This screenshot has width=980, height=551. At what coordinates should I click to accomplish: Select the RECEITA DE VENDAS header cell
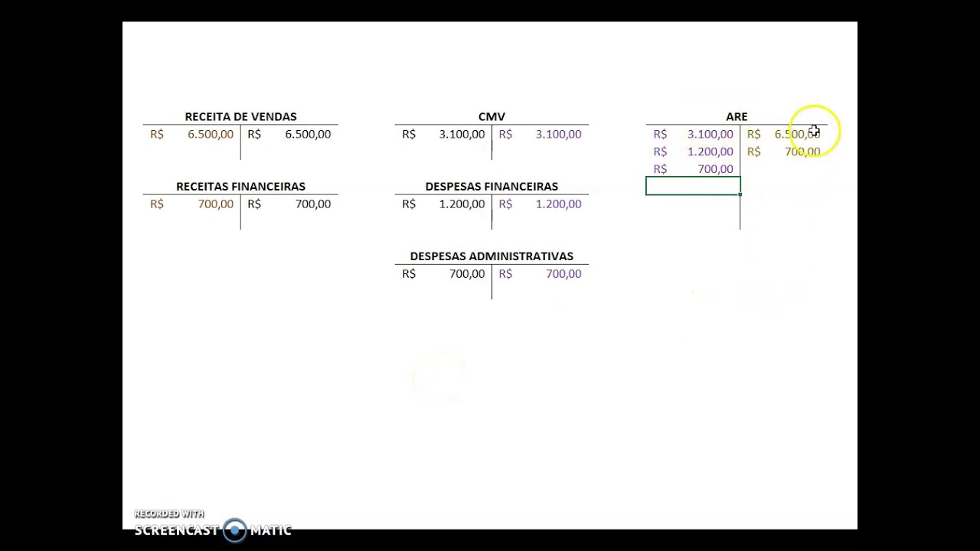(x=240, y=116)
